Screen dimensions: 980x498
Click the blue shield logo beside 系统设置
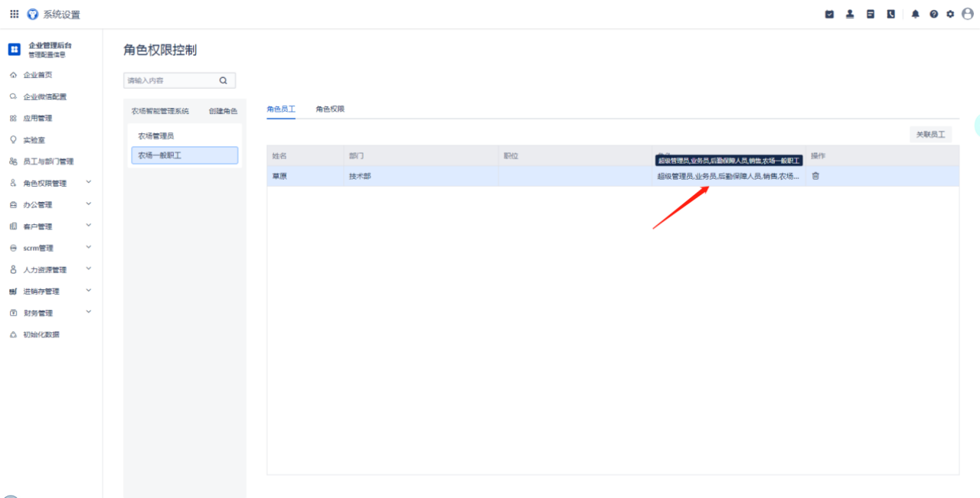(32, 15)
